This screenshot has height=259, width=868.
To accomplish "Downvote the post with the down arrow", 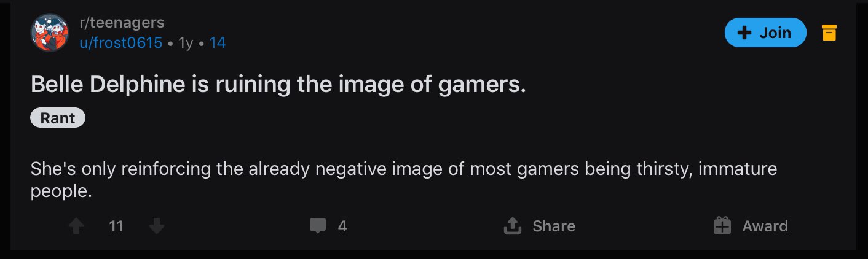I will [x=157, y=226].
